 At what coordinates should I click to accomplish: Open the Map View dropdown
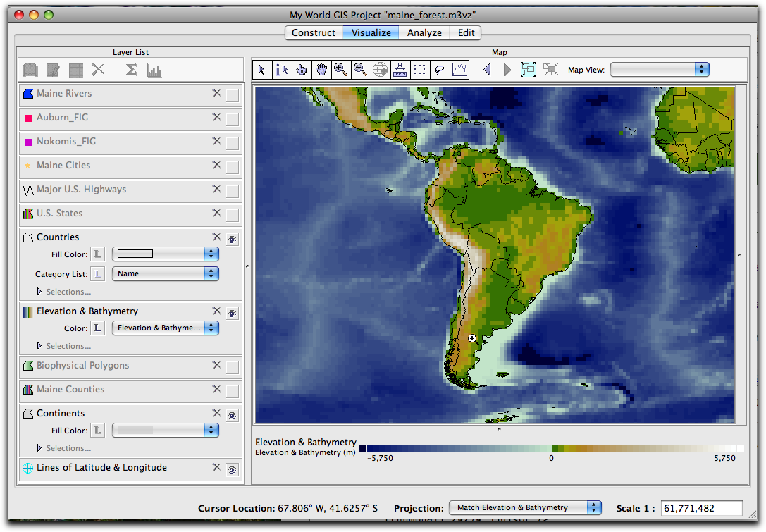tap(660, 69)
